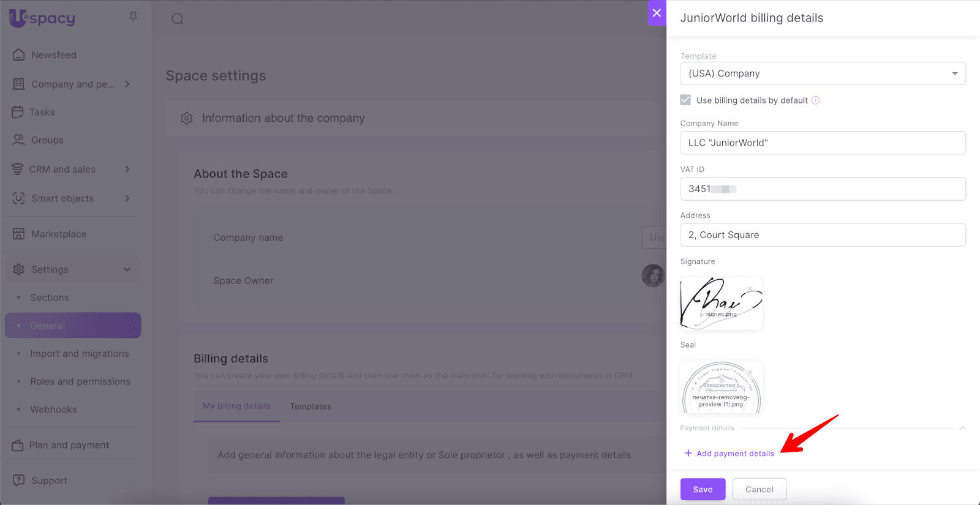The width and height of the screenshot is (980, 505).
Task: Switch to the Templates tab
Action: click(x=310, y=406)
